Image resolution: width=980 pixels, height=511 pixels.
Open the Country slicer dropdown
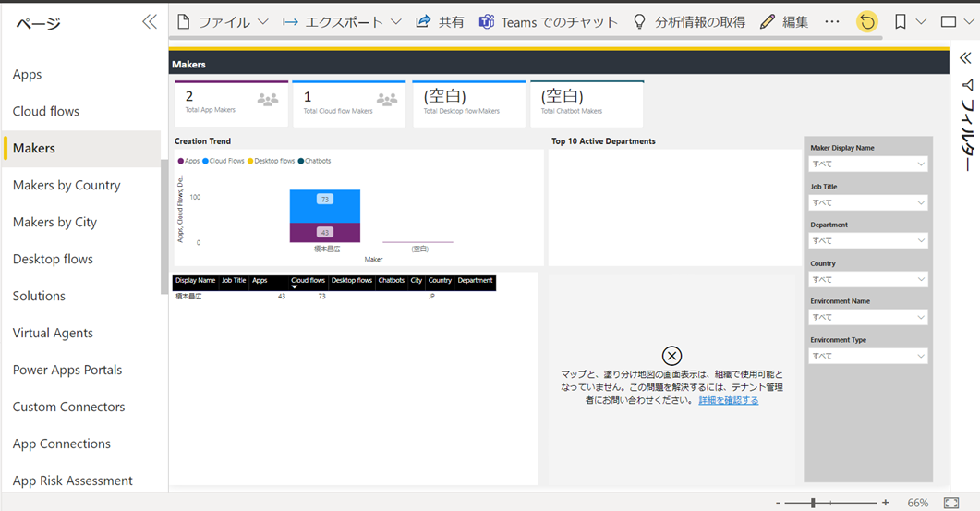pyautogui.click(x=867, y=280)
